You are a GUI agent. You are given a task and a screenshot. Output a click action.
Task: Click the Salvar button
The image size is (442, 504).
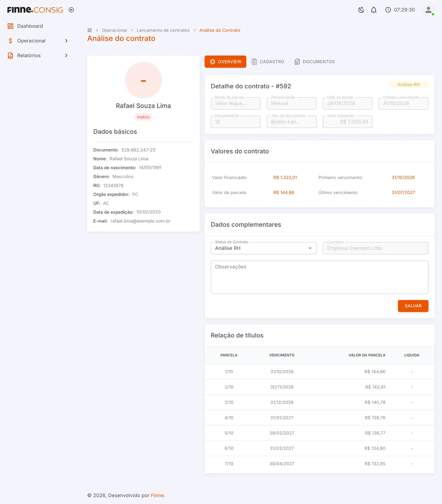click(413, 306)
